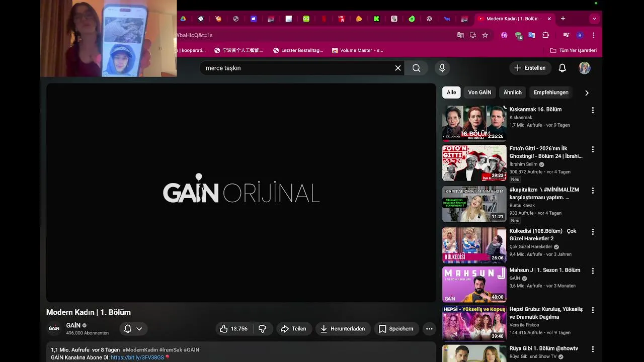Open Hepsi Grubu video thumbnail
This screenshot has width=644, height=362.
474,324
